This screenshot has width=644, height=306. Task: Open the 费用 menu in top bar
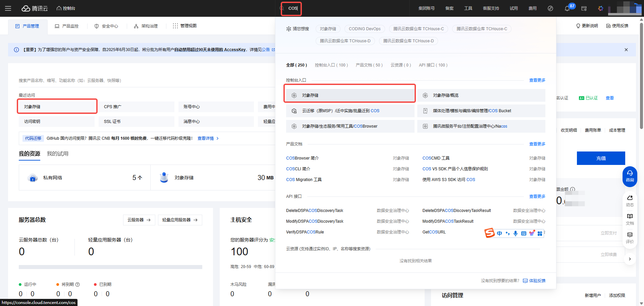[x=532, y=8]
